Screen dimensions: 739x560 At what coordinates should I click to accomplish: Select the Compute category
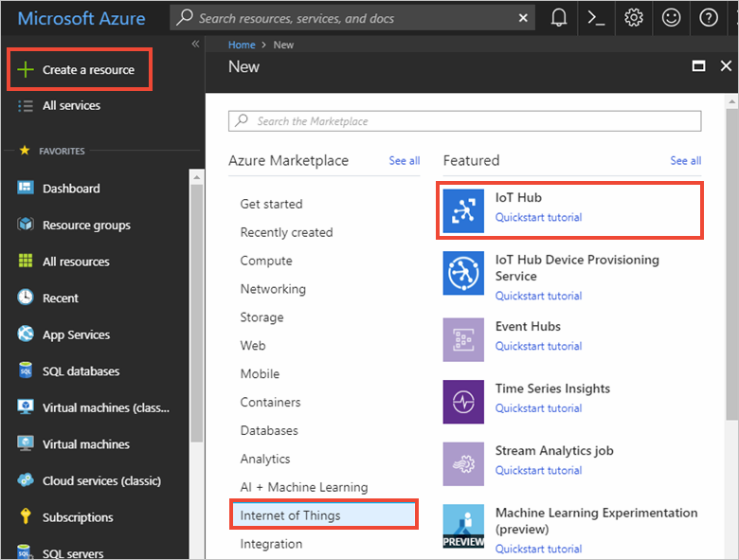point(266,261)
